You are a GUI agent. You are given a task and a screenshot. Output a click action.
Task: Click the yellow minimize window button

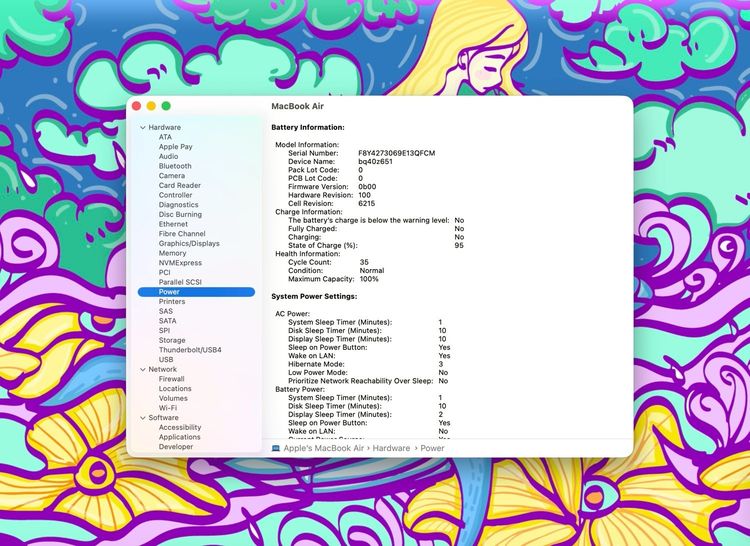coord(151,106)
